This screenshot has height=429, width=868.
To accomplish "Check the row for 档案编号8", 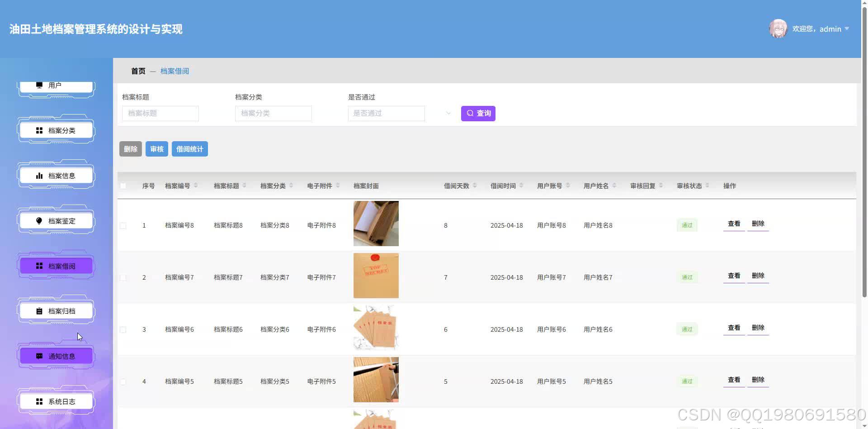I will 123,225.
